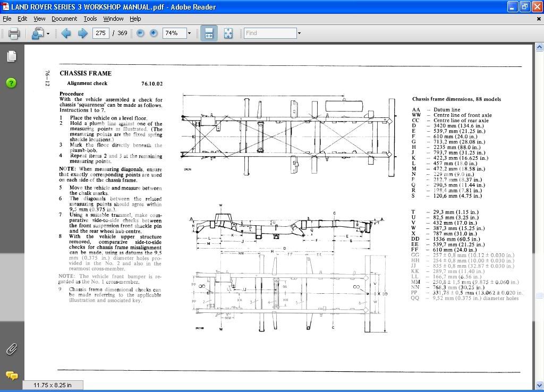Image resolution: width=544 pixels, height=392 pixels.
Task: Go to previous page arrow
Action: [x=66, y=33]
